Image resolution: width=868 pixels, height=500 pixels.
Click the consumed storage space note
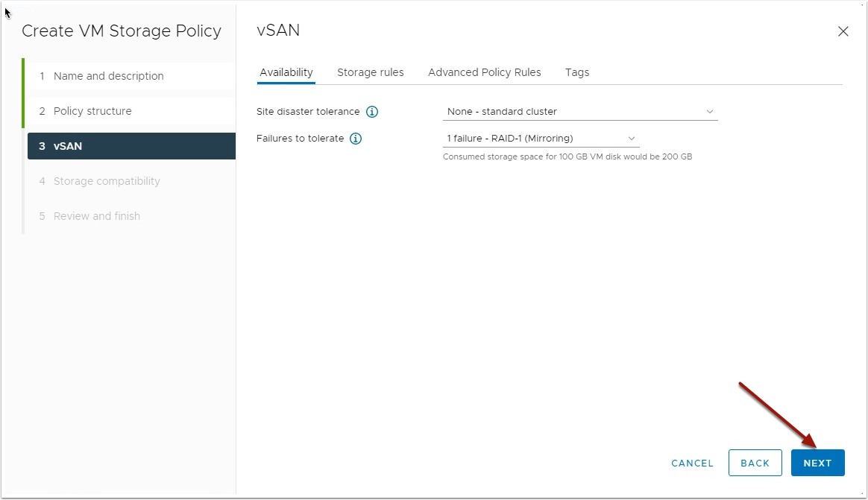coord(567,156)
